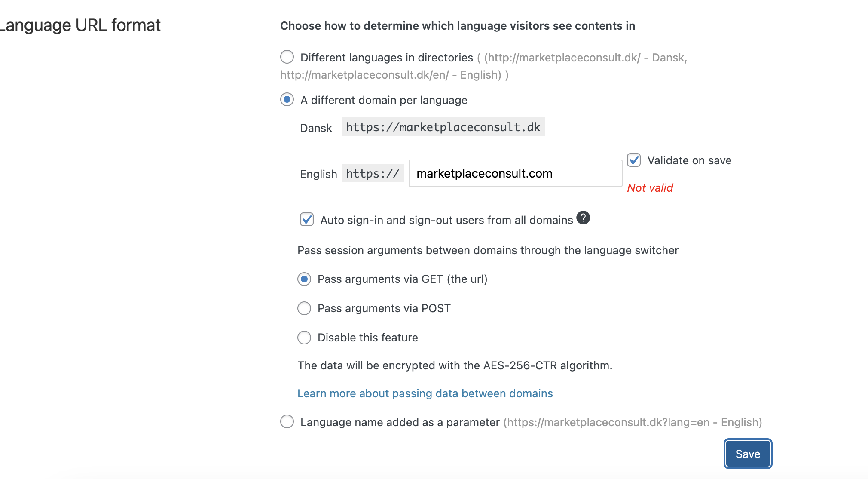Viewport: 868px width, 479px height.
Task: Select Pass arguments via GET radio
Action: coord(304,279)
